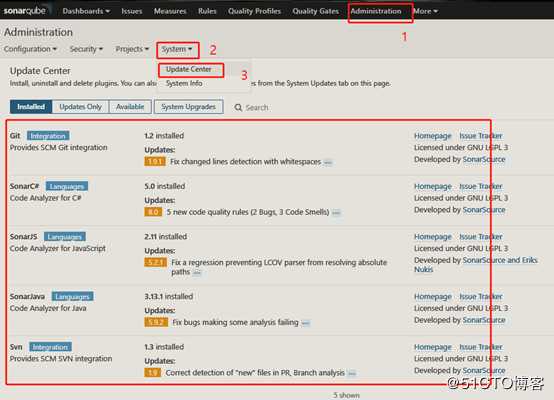Focus the plugin Search field

point(257,107)
